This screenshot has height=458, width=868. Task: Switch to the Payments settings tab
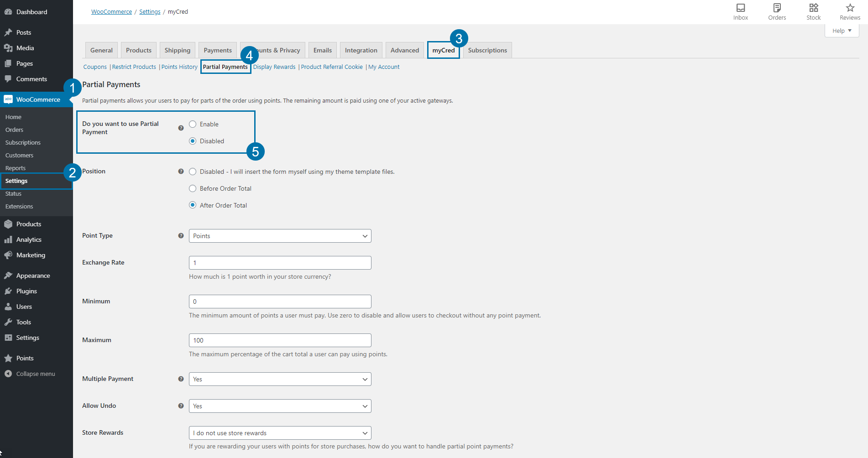[218, 50]
